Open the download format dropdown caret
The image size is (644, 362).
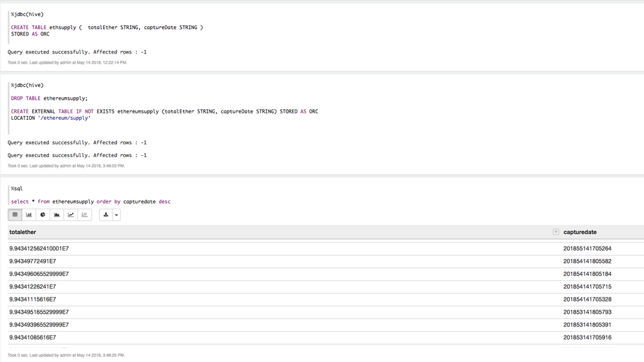117,214
